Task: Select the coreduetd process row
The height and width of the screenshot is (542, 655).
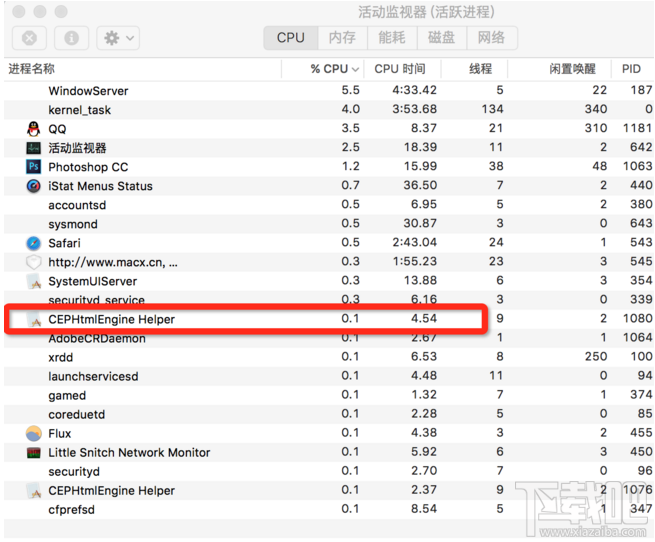Action: 328,415
